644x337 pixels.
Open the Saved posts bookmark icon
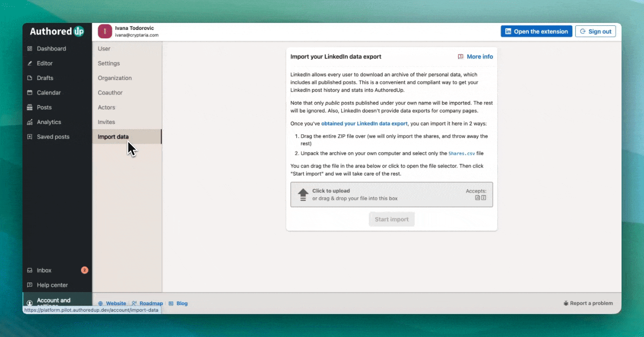tap(30, 137)
